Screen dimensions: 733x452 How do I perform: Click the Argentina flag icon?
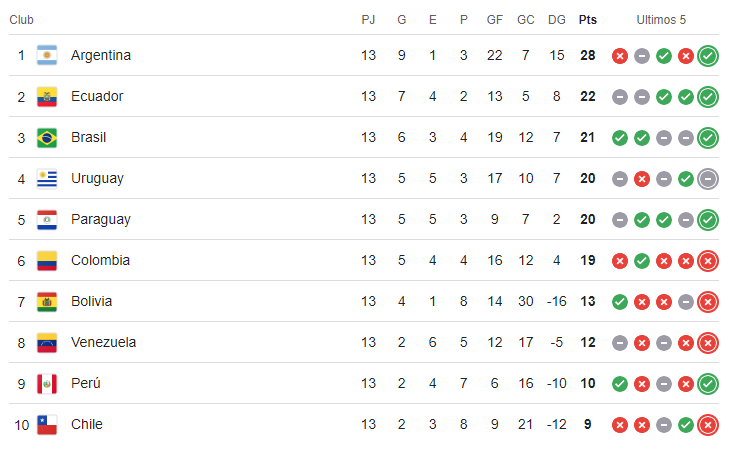pyautogui.click(x=47, y=56)
